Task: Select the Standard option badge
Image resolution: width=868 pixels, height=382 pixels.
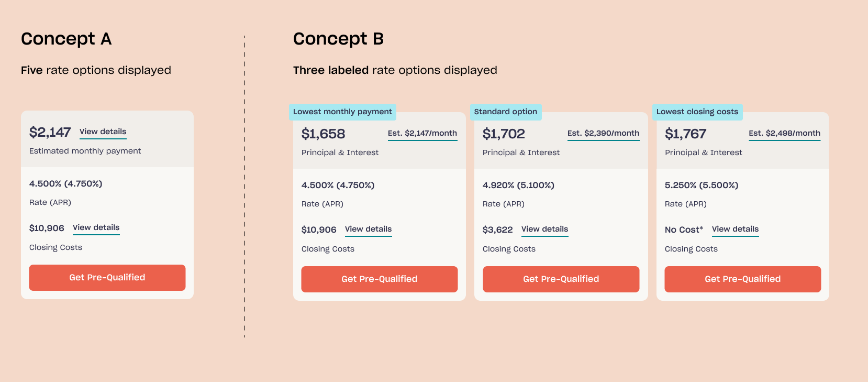Action: click(x=505, y=112)
